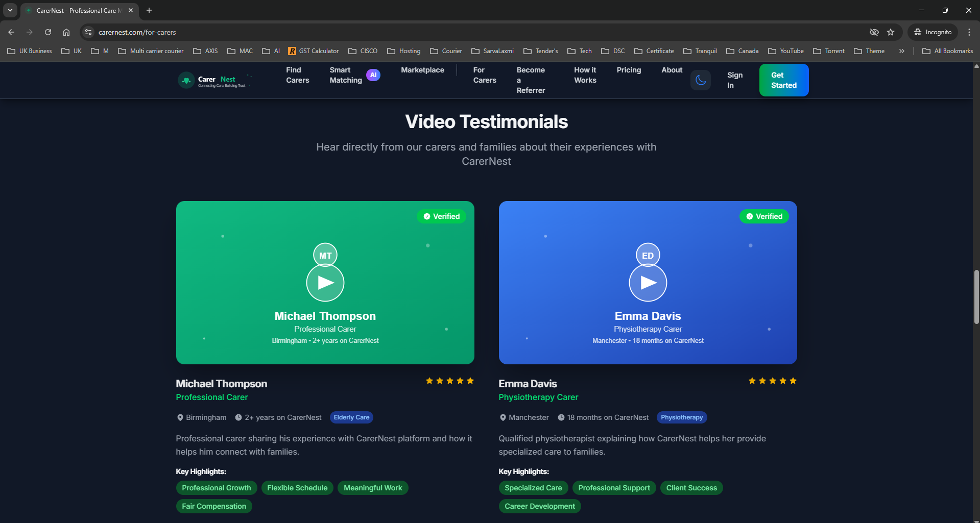Click the tracking protection eye icon
The image size is (980, 523).
tap(874, 32)
